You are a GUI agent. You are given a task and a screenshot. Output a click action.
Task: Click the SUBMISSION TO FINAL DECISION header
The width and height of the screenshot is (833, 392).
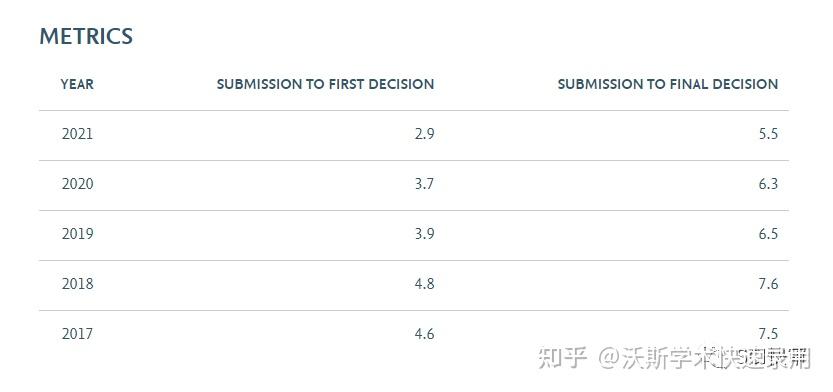[x=668, y=84]
